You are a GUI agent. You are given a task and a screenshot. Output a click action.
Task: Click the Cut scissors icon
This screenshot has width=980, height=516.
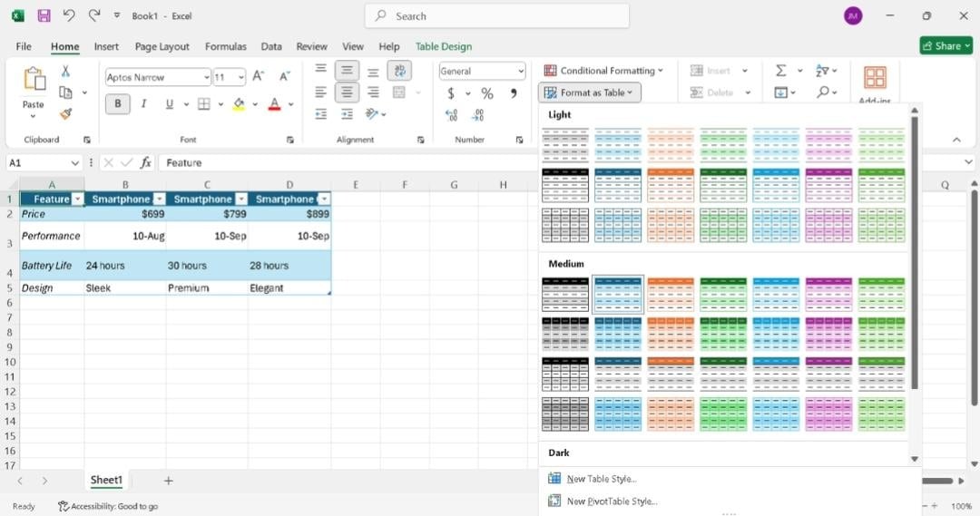pyautogui.click(x=65, y=72)
